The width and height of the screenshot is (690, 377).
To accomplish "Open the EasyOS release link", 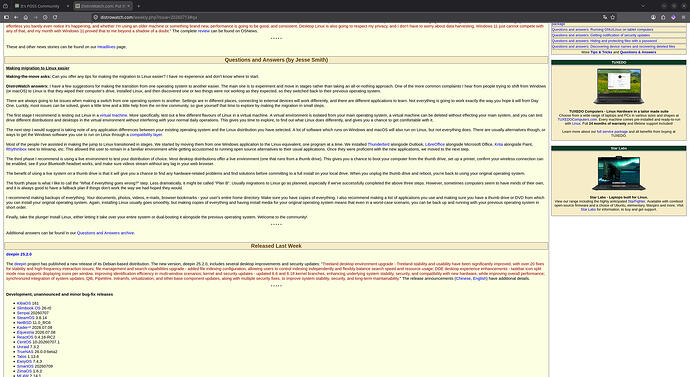I will pos(24,361).
